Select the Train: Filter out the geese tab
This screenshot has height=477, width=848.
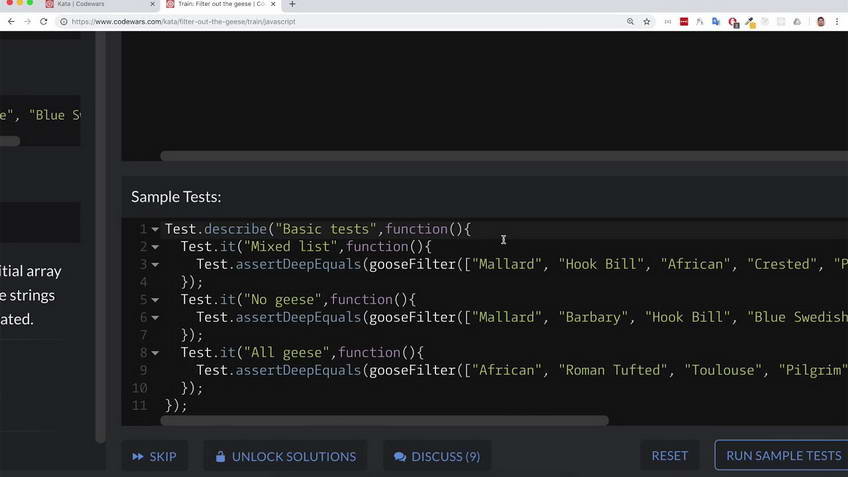point(221,4)
